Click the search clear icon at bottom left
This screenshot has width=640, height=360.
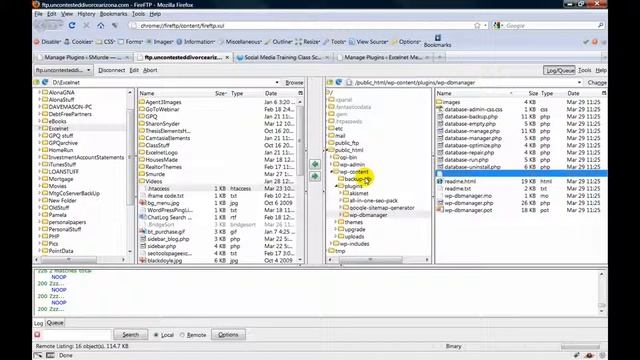(x=38, y=335)
